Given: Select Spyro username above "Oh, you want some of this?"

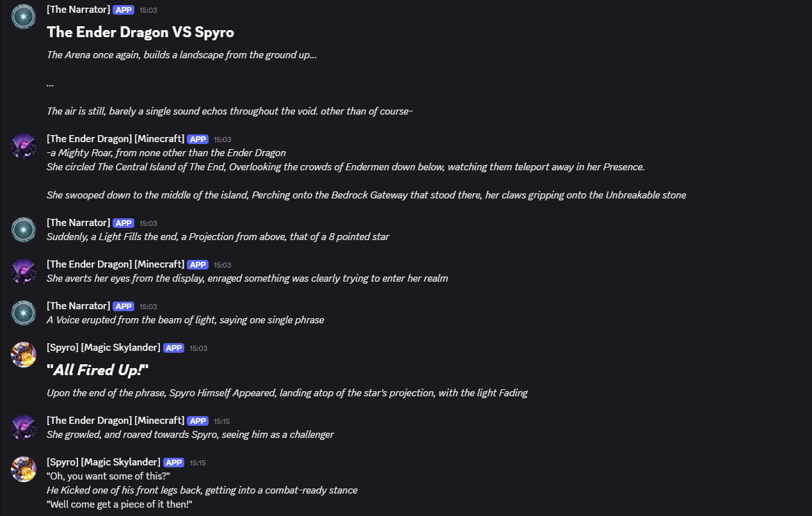Looking at the screenshot, I should click(103, 462).
